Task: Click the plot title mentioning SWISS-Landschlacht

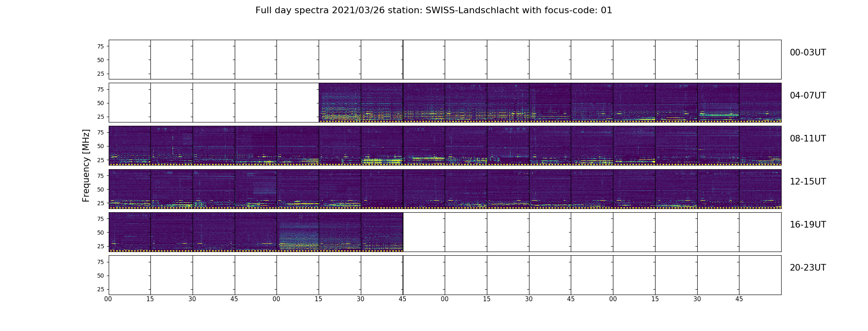Action: point(434,10)
